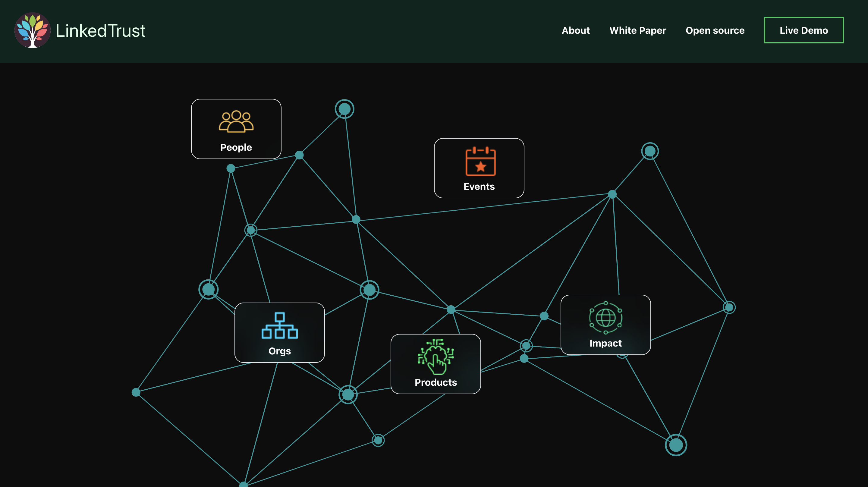Click the LinkedTrust brand name text
868x487 pixels.
coord(100,31)
